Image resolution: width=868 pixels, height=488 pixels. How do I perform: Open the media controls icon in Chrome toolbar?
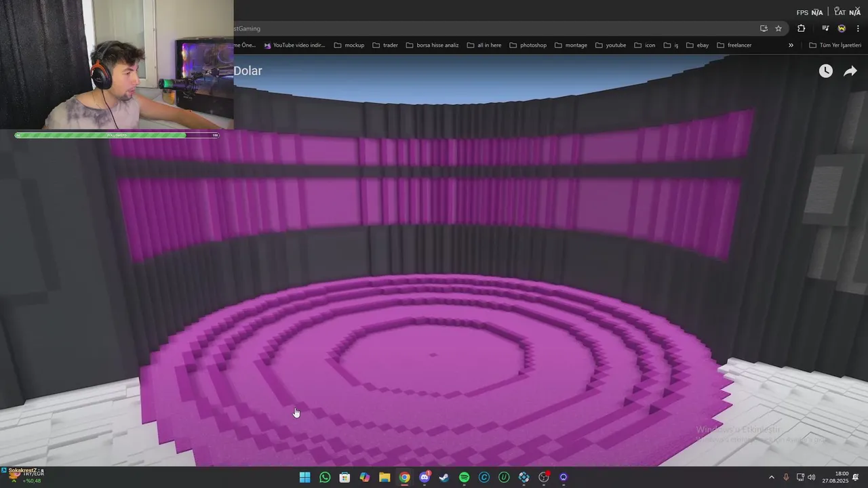coord(825,28)
